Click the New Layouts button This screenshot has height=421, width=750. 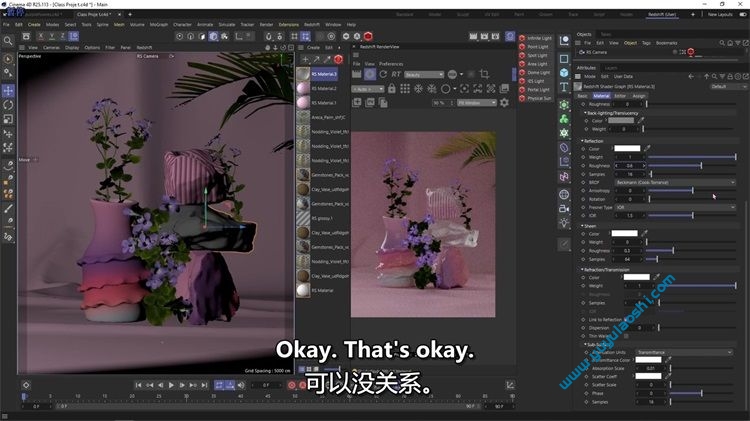719,14
